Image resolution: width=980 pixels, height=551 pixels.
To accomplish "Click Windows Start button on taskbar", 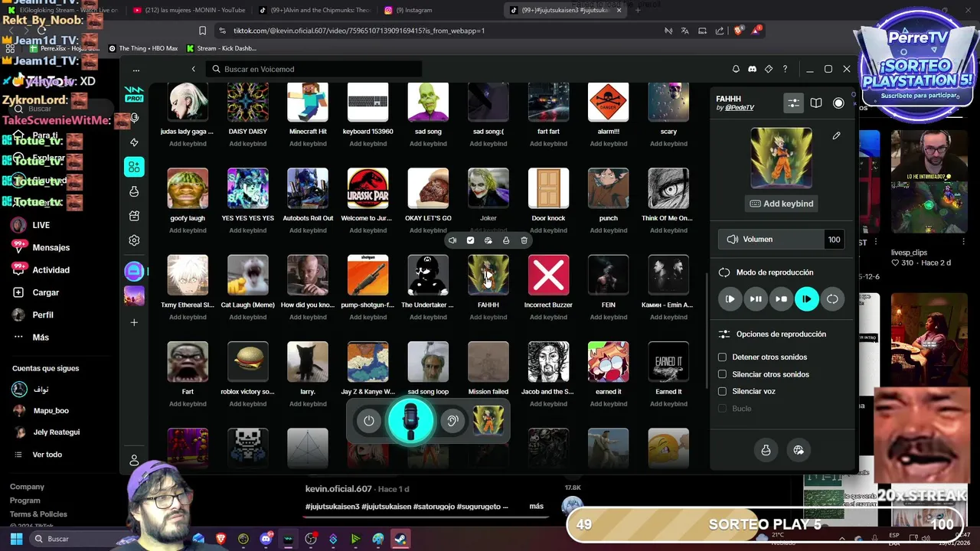I will pos(16,539).
